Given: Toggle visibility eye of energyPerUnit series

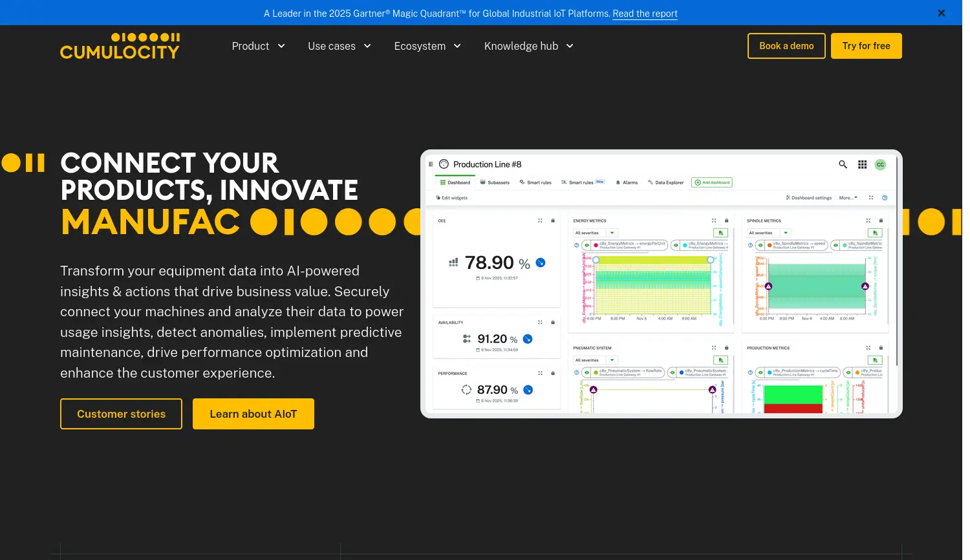Looking at the screenshot, I should tap(587, 245).
